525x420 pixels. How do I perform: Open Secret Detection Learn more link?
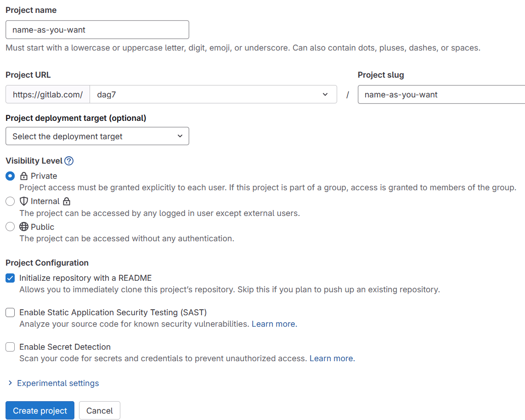tap(332, 358)
